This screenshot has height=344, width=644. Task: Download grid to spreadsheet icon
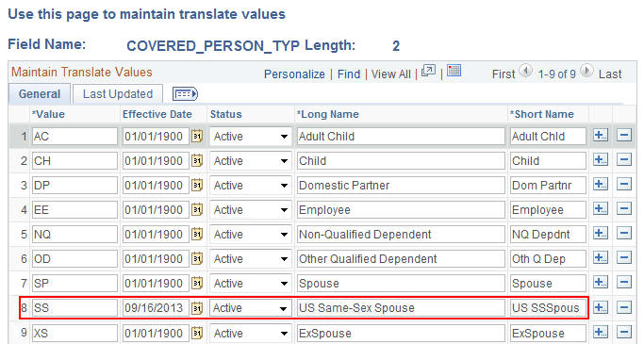[x=454, y=71]
